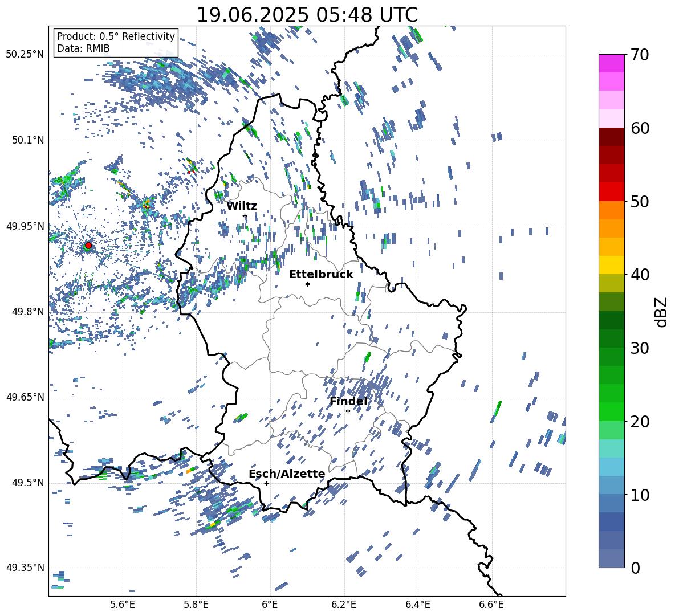The height and width of the screenshot is (616, 675).
Task: Click the 49.65°N latitude label
Action: point(25,397)
